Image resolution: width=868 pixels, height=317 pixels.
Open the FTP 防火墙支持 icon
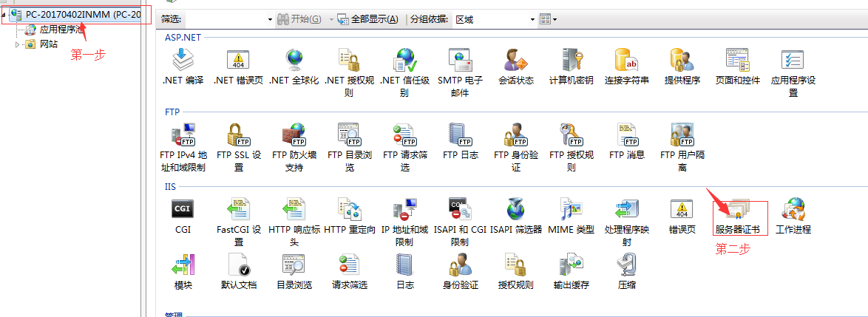click(294, 135)
